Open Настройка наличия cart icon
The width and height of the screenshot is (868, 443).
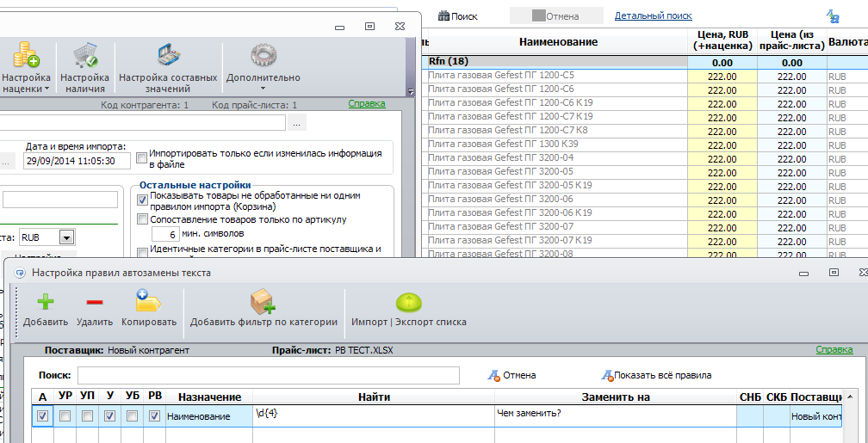pyautogui.click(x=84, y=55)
